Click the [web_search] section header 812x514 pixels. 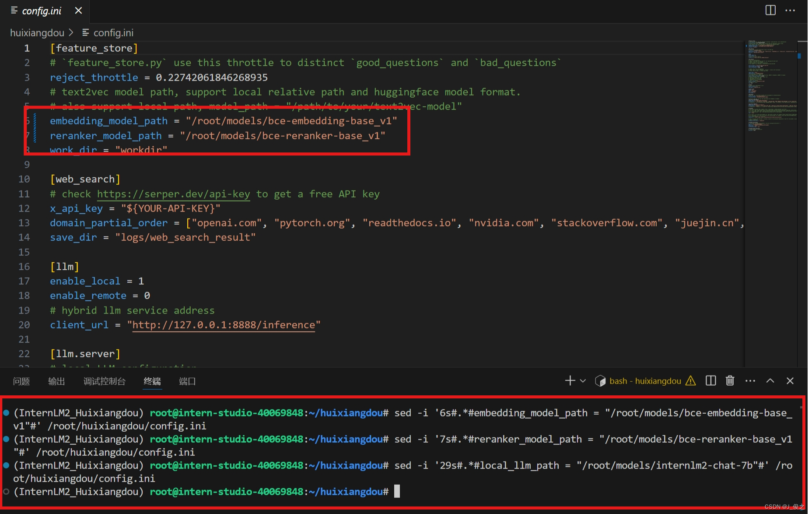pos(85,179)
